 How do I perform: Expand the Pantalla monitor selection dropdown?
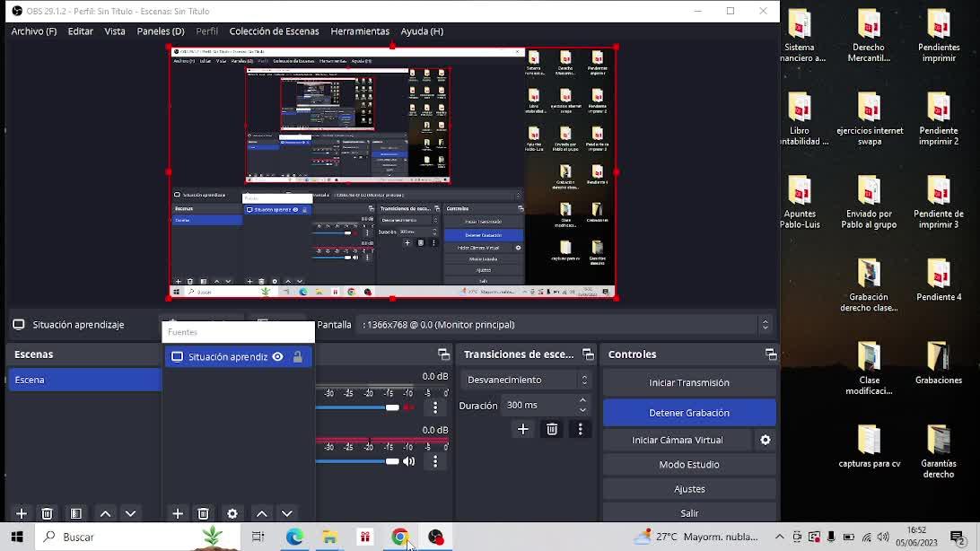(x=765, y=325)
